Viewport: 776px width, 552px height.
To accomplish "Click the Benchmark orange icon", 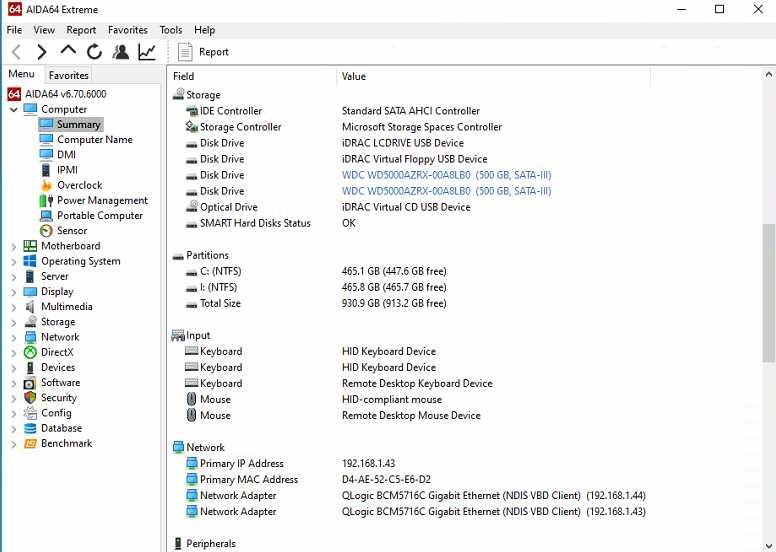I will pyautogui.click(x=30, y=444).
